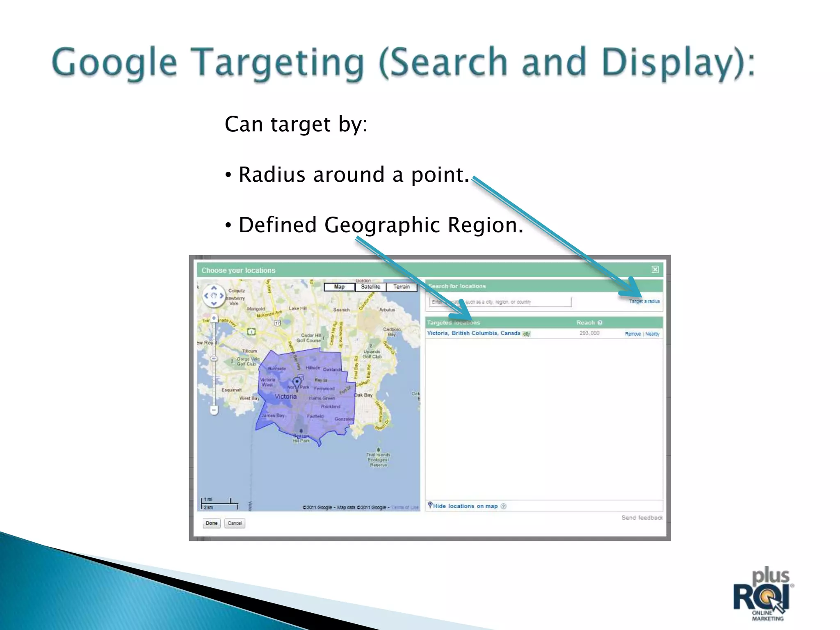840x630 pixels.
Task: Switch to the Satellite view tab
Action: click(370, 287)
